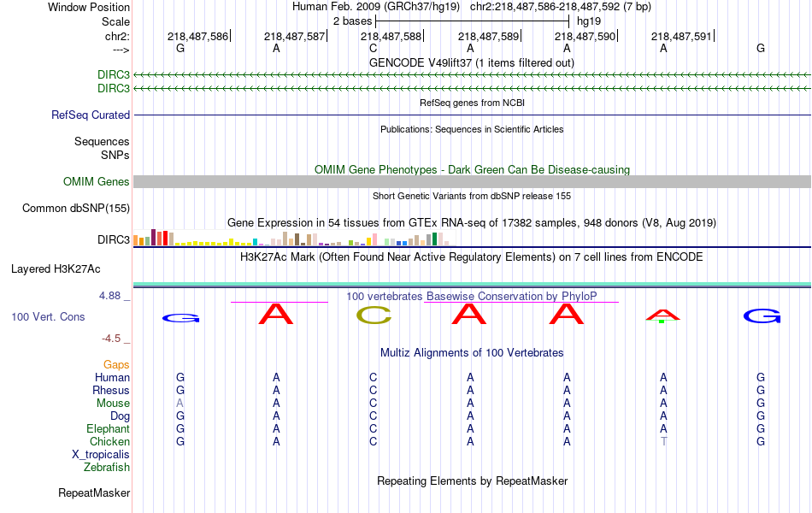The height and width of the screenshot is (513, 812).
Task: Click the SNPs track label
Action: click(115, 155)
